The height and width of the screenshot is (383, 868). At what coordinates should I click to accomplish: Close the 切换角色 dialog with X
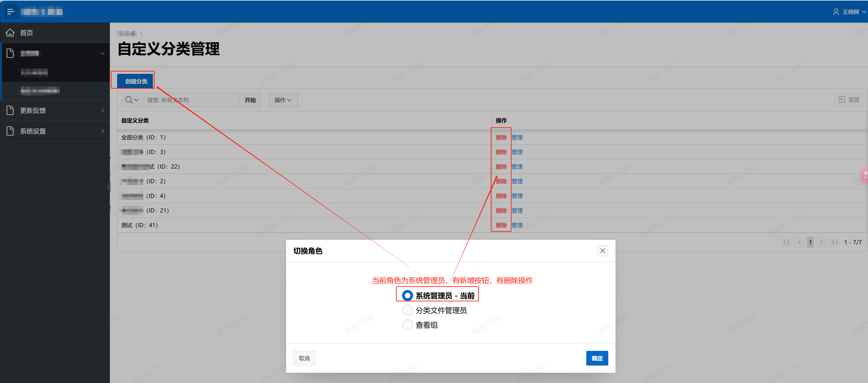click(602, 251)
